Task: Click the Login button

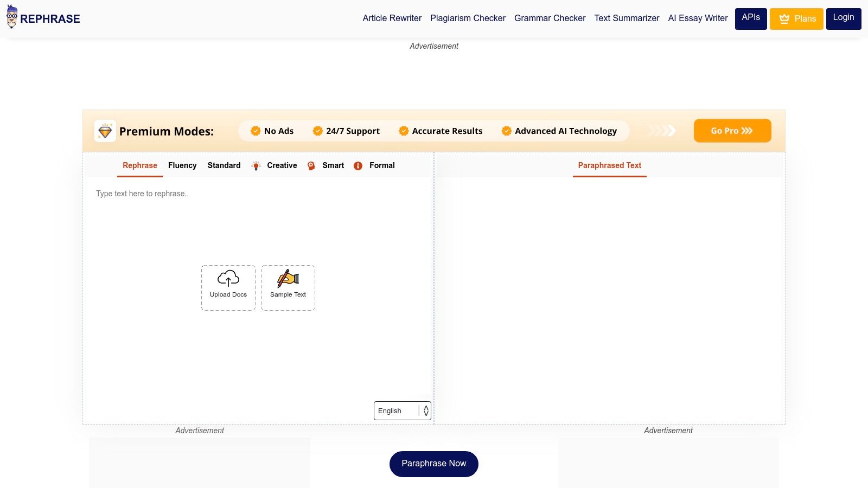Action: pos(843,18)
